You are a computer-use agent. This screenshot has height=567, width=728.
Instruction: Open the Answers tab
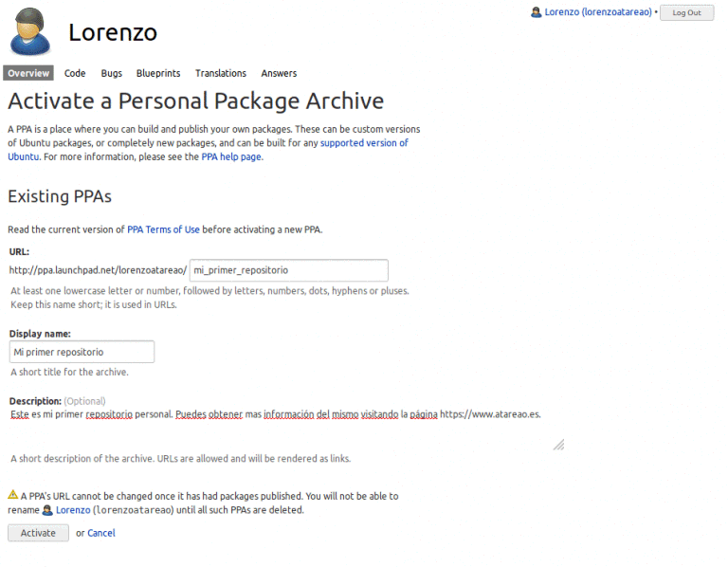279,73
